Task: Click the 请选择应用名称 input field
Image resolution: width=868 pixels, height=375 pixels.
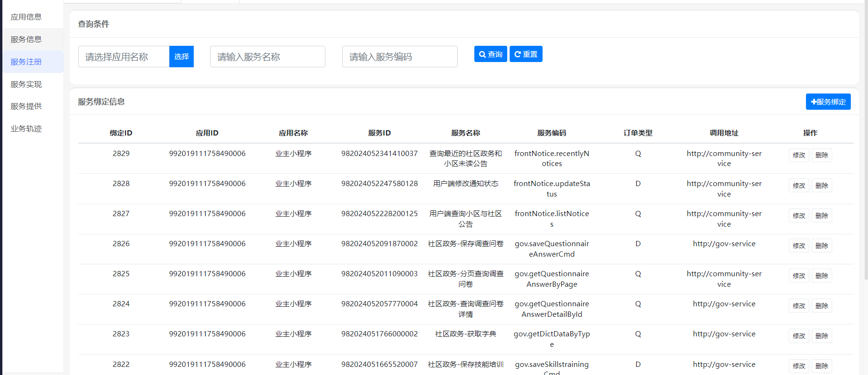Action: pos(124,57)
